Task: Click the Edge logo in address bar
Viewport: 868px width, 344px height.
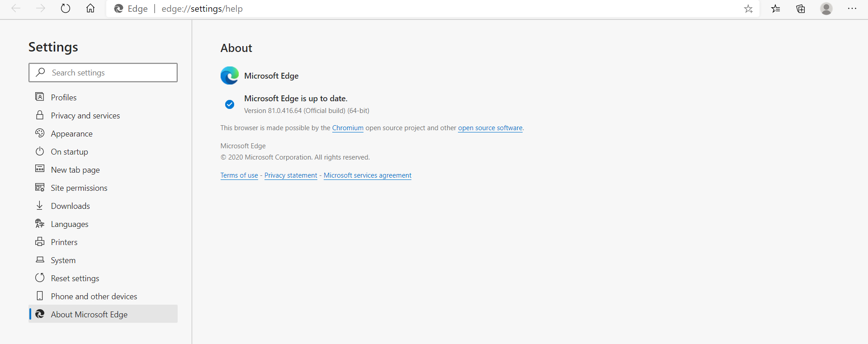Action: tap(118, 9)
